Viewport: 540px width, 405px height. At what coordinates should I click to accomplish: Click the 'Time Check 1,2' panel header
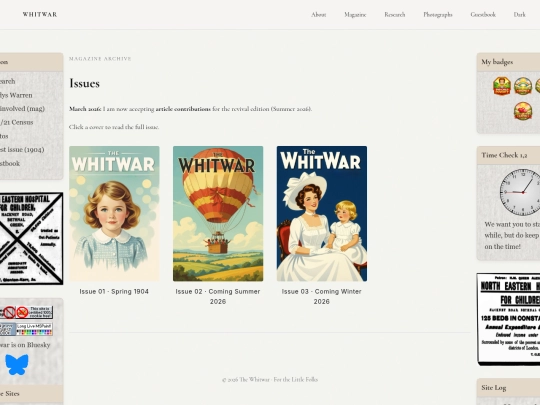click(509, 155)
